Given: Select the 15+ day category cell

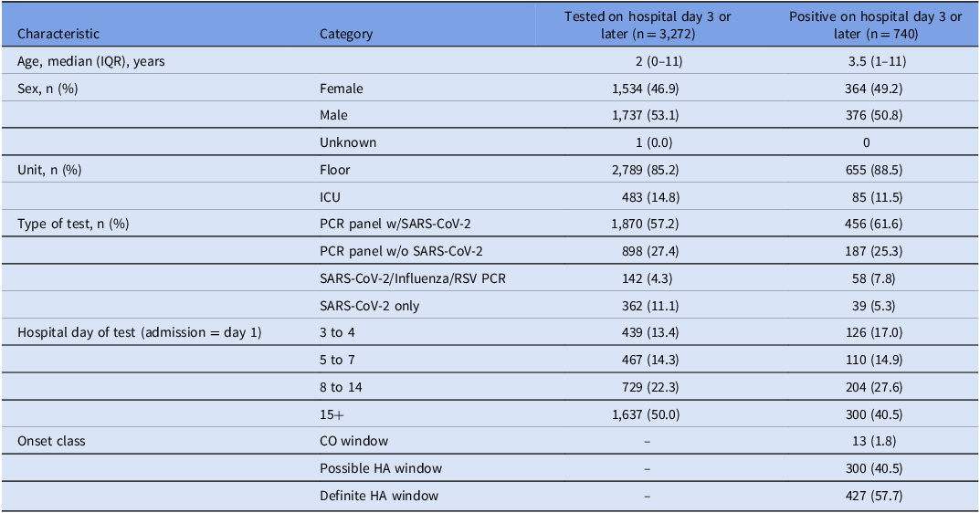Looking at the screenshot, I should [x=332, y=415].
